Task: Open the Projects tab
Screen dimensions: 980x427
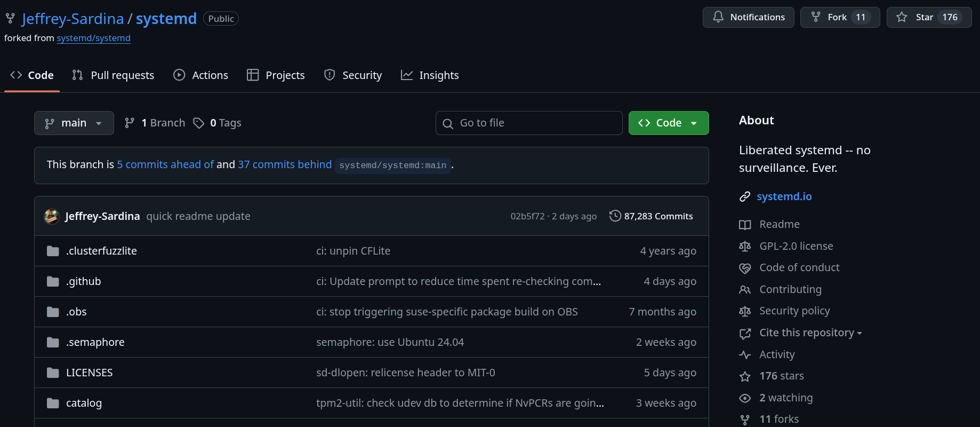Action: click(276, 75)
